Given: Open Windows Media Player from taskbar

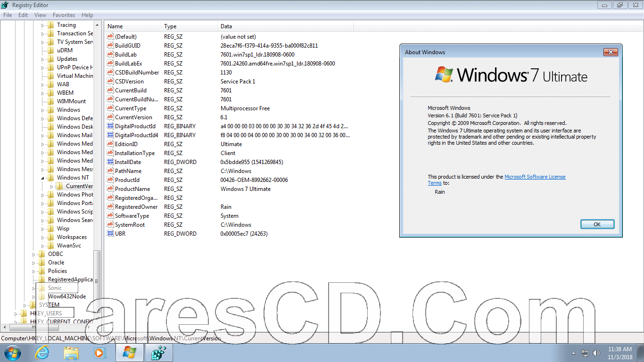Looking at the screenshot, I should pyautogui.click(x=100, y=353).
